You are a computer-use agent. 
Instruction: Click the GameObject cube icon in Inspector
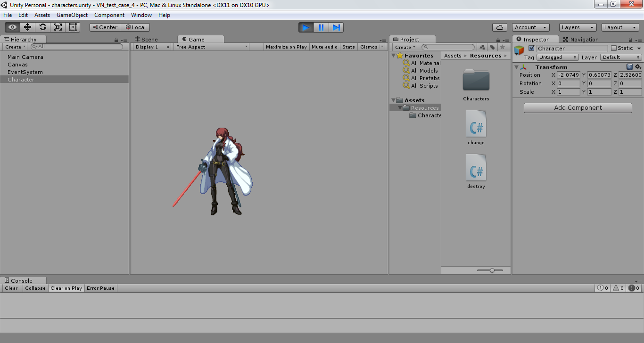[x=519, y=50]
